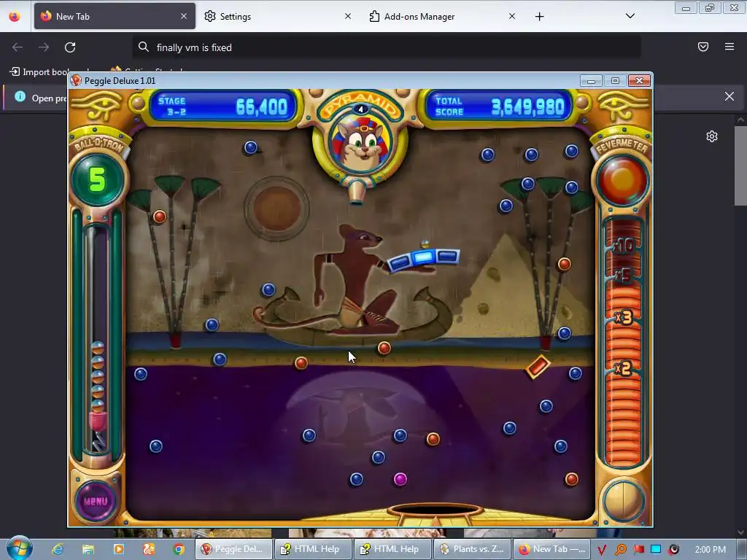
Task: Click the stage score 66,400
Action: [x=262, y=107]
